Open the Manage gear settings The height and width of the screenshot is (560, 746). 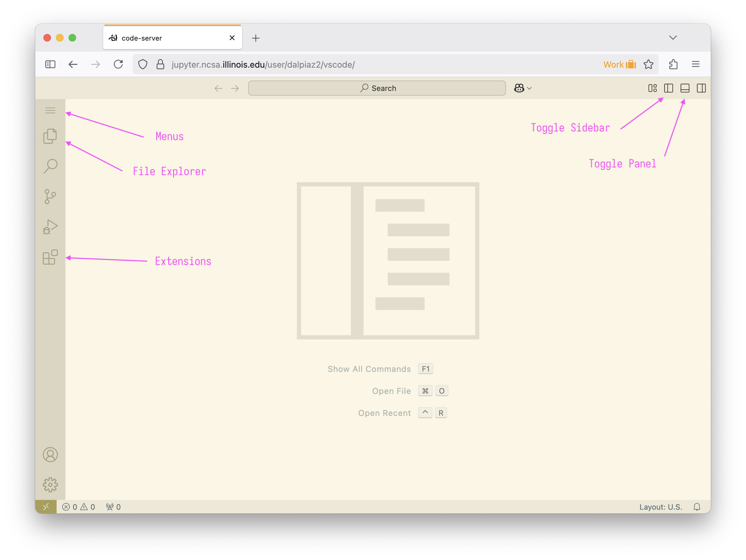(x=50, y=485)
